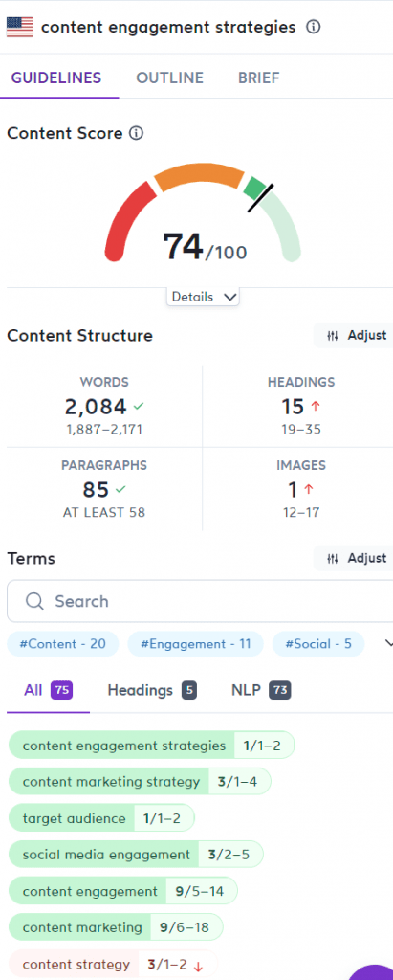Expand the Details dropdown under score
393x980 pixels.
click(203, 297)
